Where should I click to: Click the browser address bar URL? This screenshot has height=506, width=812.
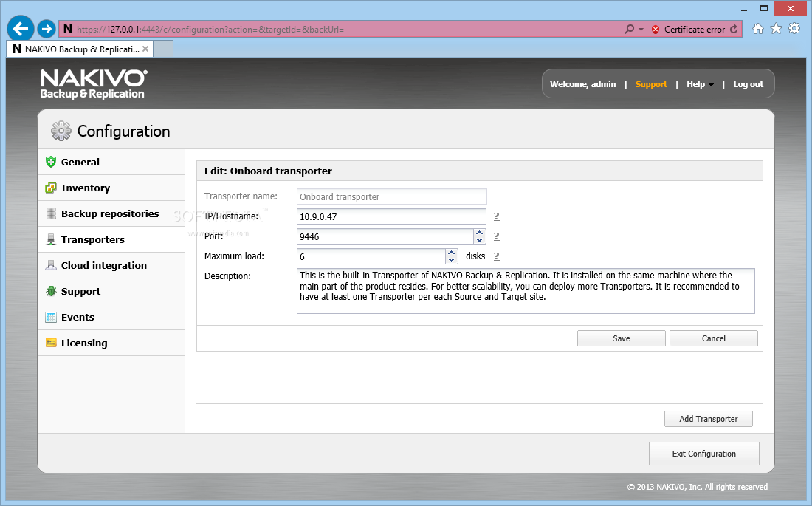pyautogui.click(x=210, y=30)
